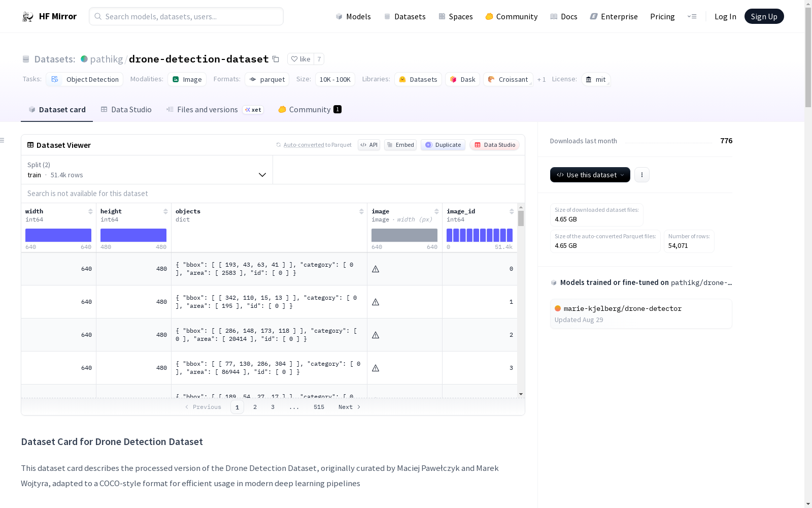The image size is (812, 508).
Task: Open Community in the top navigation
Action: (x=512, y=17)
